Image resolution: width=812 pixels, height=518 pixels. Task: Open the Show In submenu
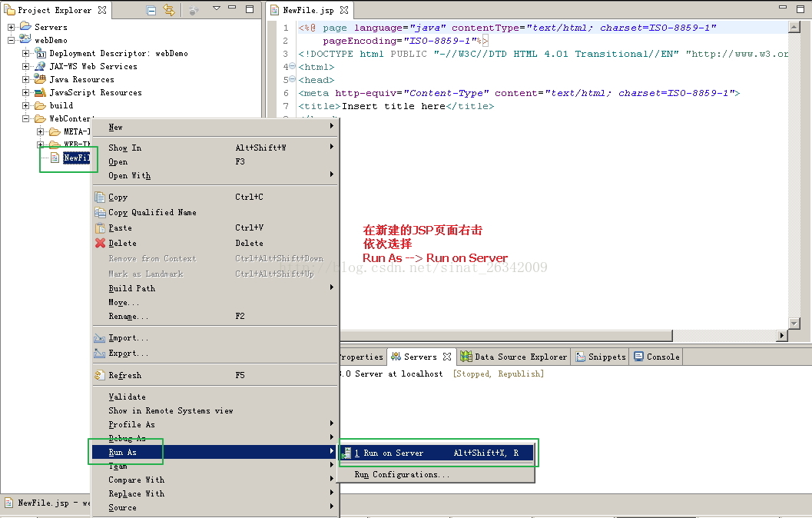[x=215, y=148]
